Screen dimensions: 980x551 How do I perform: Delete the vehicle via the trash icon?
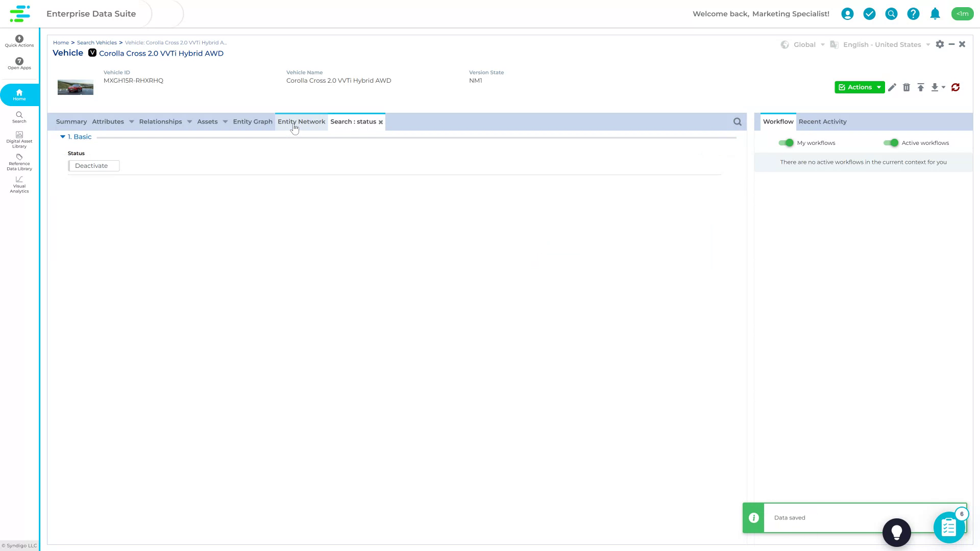click(x=906, y=87)
